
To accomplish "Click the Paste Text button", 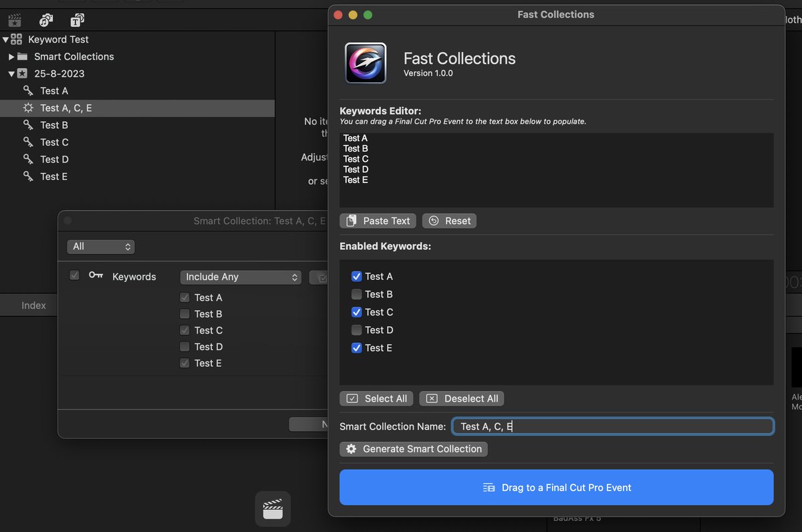I will click(378, 221).
